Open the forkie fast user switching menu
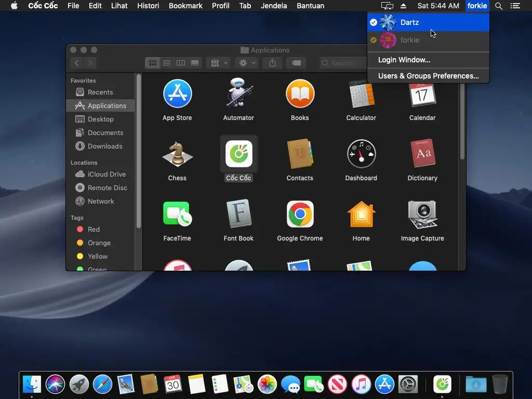This screenshot has height=399, width=532. [477, 6]
